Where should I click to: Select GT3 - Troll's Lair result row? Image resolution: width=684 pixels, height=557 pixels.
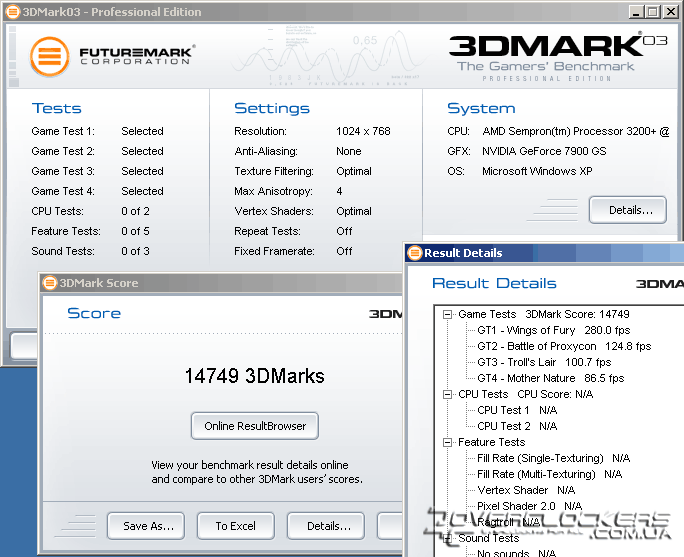click(x=544, y=362)
